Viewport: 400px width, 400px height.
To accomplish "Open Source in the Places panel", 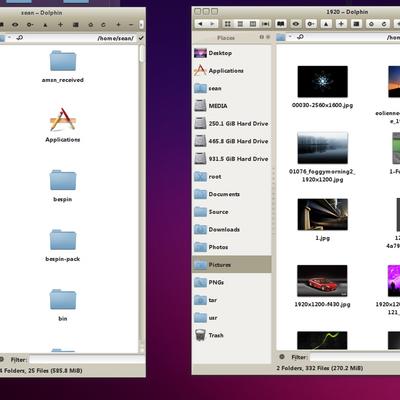I will tap(232, 212).
